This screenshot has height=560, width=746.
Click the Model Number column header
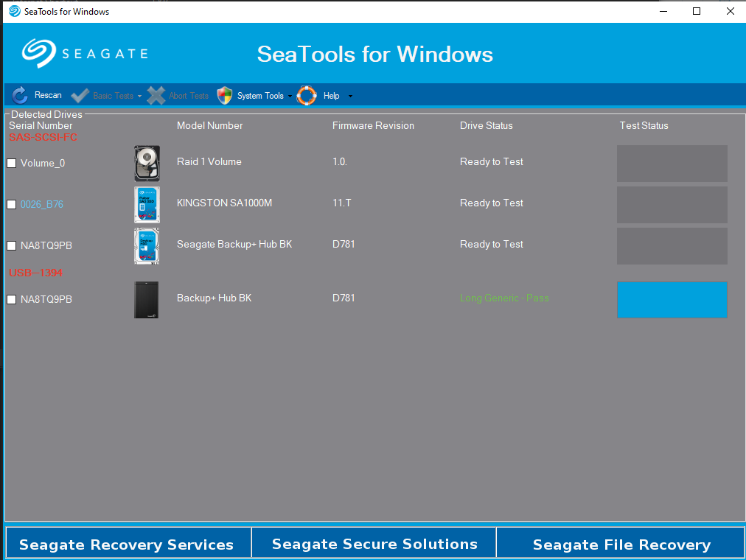(x=210, y=125)
